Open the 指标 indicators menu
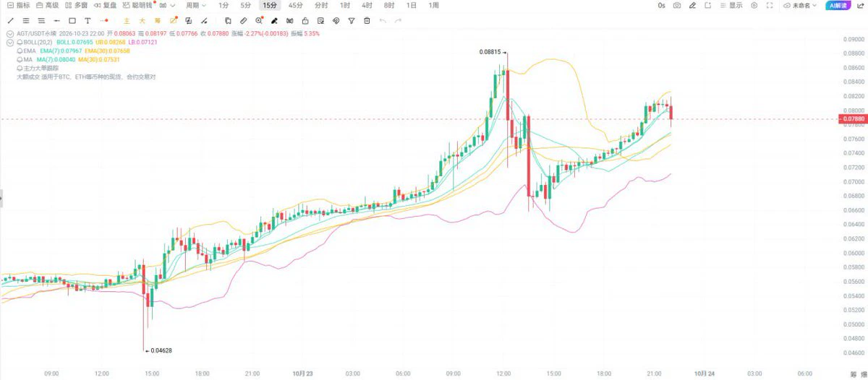This screenshot has height=380, width=868. [x=19, y=5]
